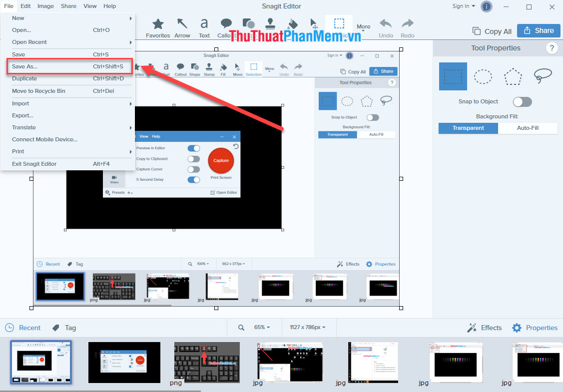Open the 65% zoom level dropdown
The height and width of the screenshot is (392, 563).
[261, 328]
